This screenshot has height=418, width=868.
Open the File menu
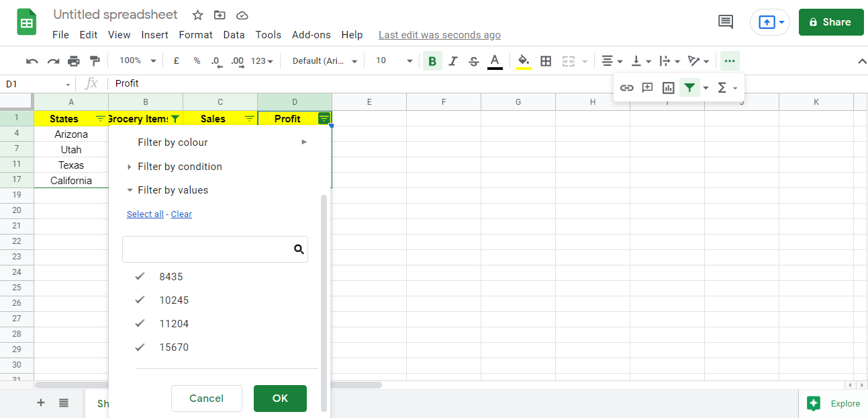click(x=60, y=35)
